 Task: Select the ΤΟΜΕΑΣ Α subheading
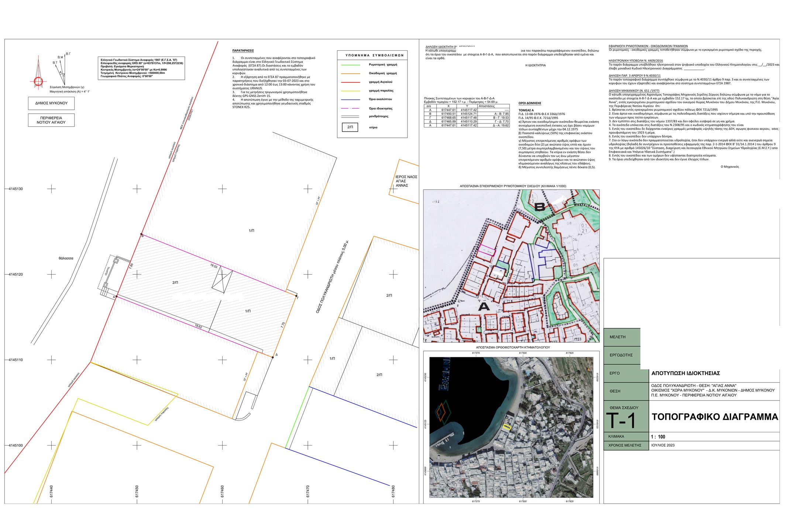pos(526,110)
